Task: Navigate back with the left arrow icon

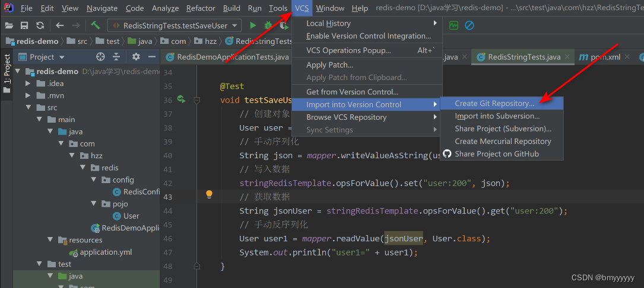Action: 60,25
